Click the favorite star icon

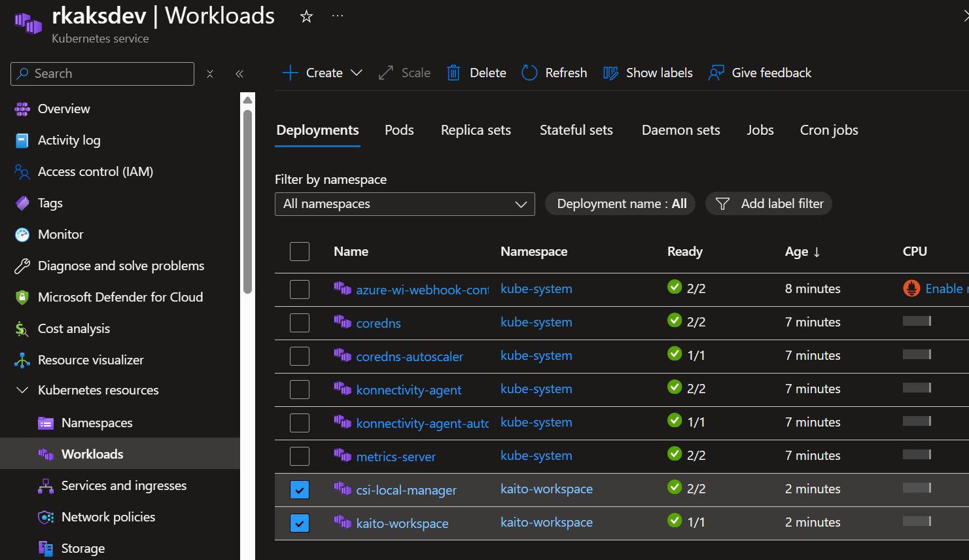306,16
